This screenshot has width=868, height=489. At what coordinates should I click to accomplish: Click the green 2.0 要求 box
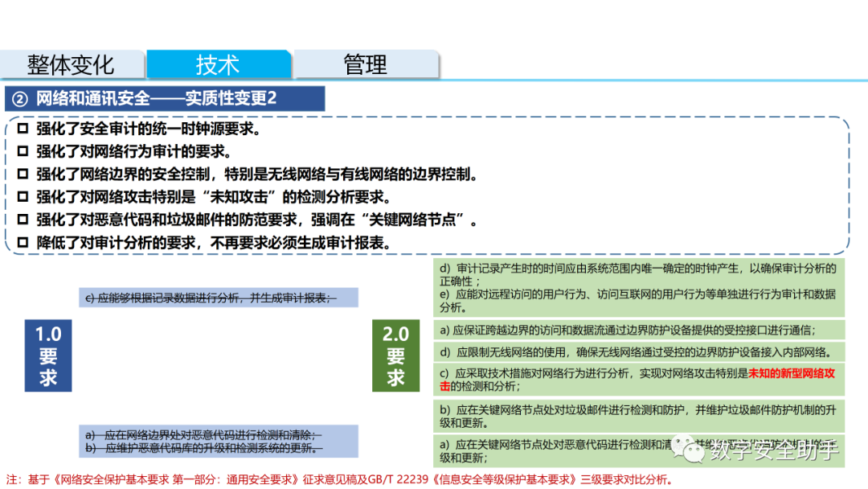[395, 355]
